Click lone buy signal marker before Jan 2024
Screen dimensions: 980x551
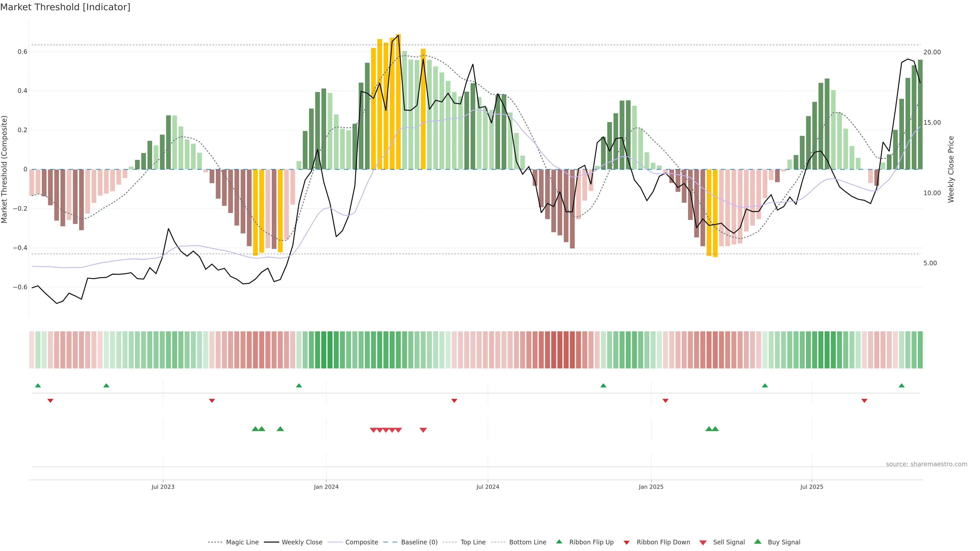click(280, 429)
